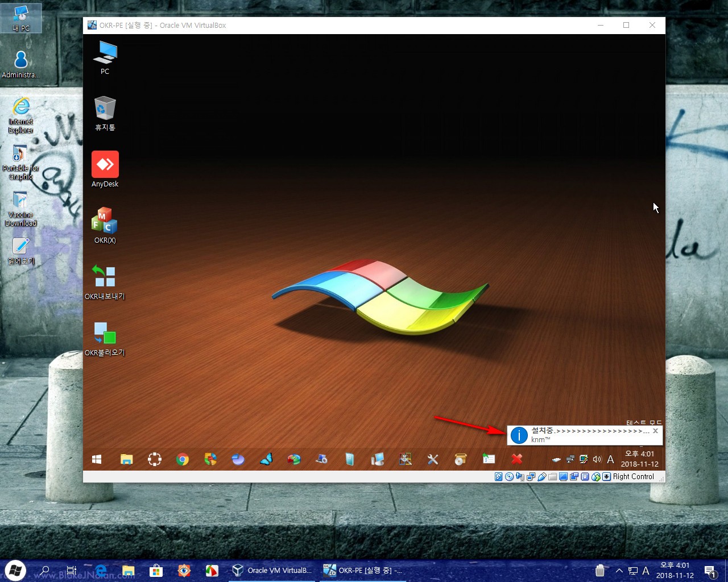Open the Vaccine Download shortcut
Viewport: 728px width, 582px height.
click(x=21, y=209)
